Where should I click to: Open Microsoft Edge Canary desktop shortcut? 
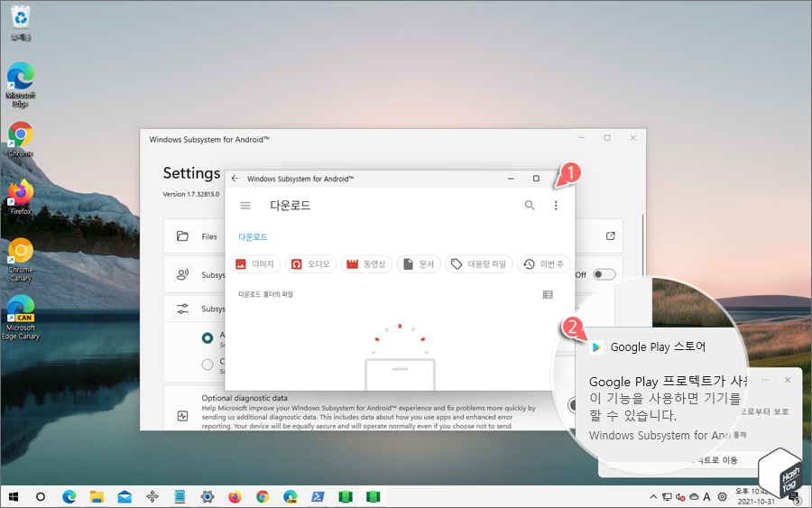point(21,318)
